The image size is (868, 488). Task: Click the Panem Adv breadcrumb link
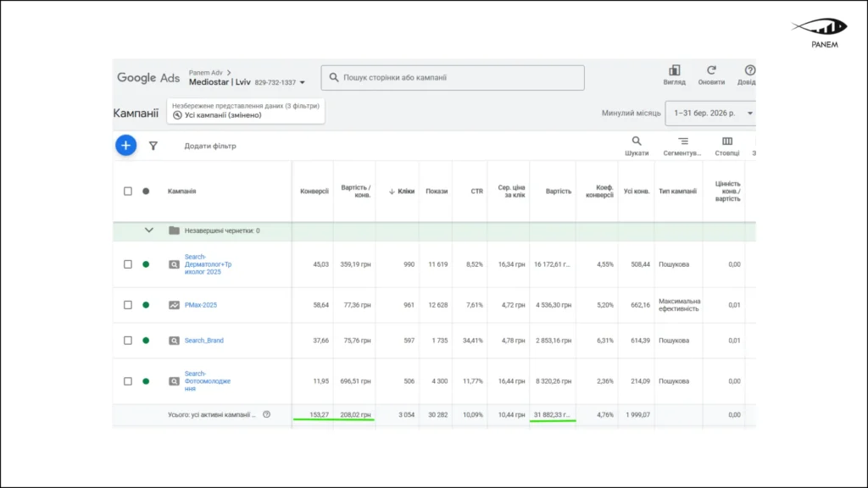(205, 73)
